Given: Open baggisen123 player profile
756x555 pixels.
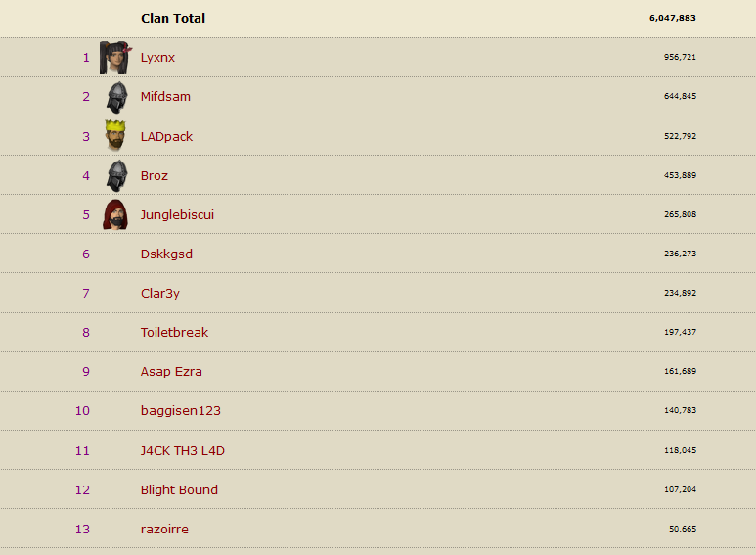Looking at the screenshot, I should (x=181, y=410).
